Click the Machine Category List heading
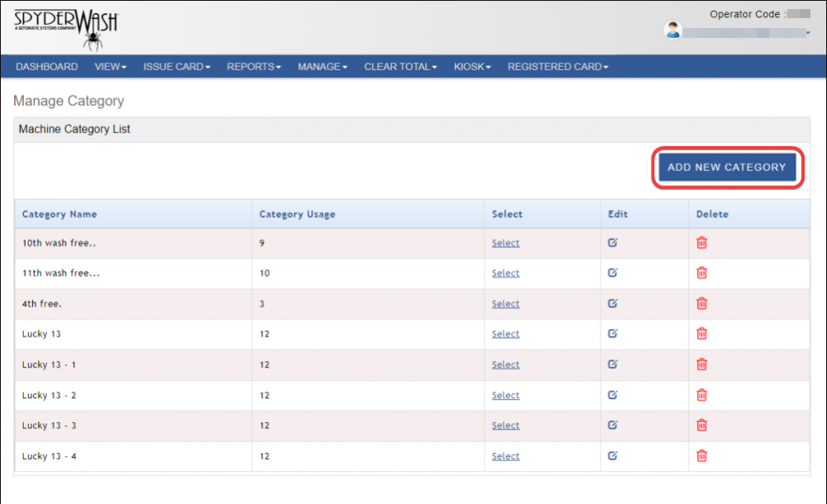Image resolution: width=827 pixels, height=504 pixels. click(74, 129)
